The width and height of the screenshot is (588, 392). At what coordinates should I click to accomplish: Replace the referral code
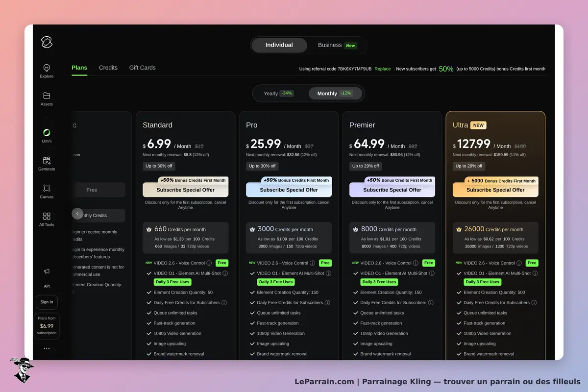[383, 69]
